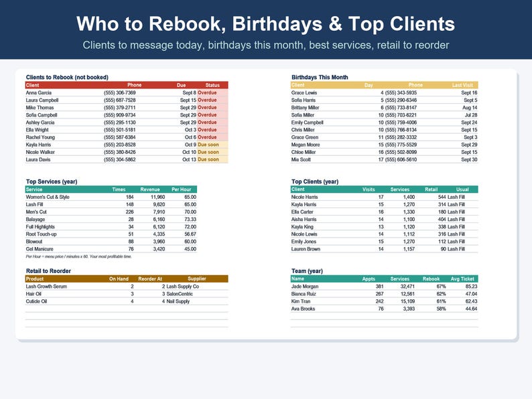Select the 'Clients to Rebook (not booked)' heading
This screenshot has height=399, width=532.
[x=67, y=77]
